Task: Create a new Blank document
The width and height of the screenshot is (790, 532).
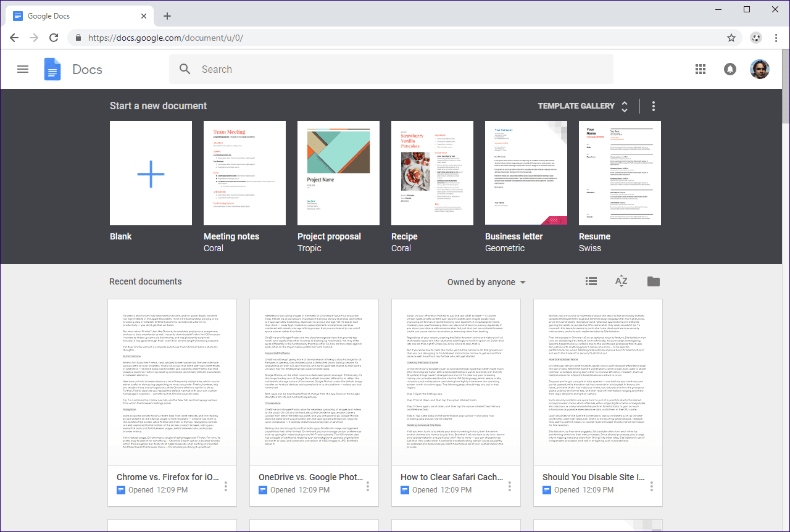Action: pos(151,173)
